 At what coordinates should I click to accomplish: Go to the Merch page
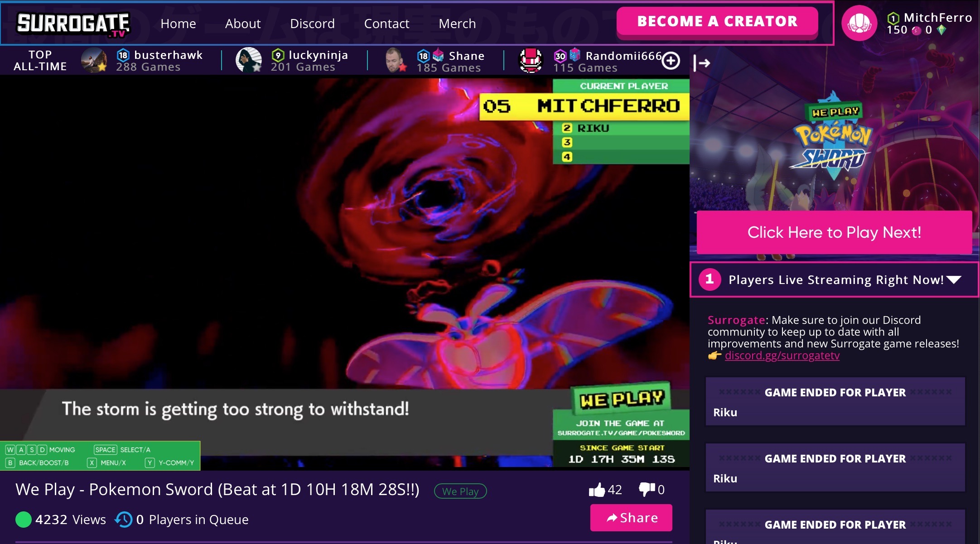(457, 24)
